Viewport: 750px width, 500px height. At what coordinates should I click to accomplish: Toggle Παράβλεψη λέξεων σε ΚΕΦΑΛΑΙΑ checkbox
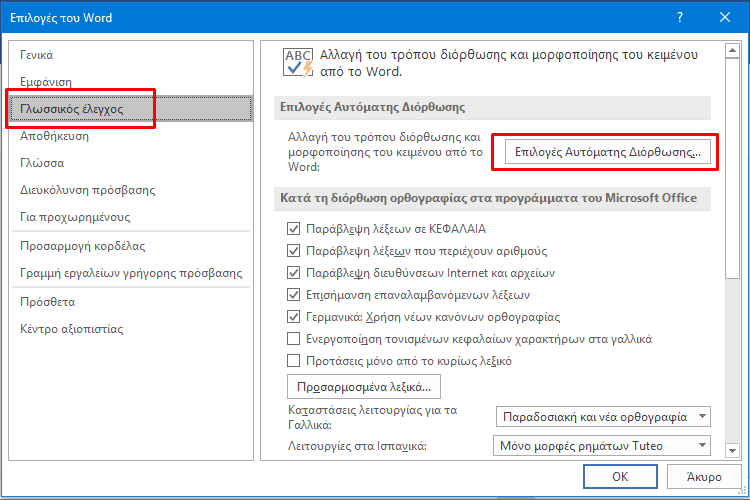click(x=293, y=229)
